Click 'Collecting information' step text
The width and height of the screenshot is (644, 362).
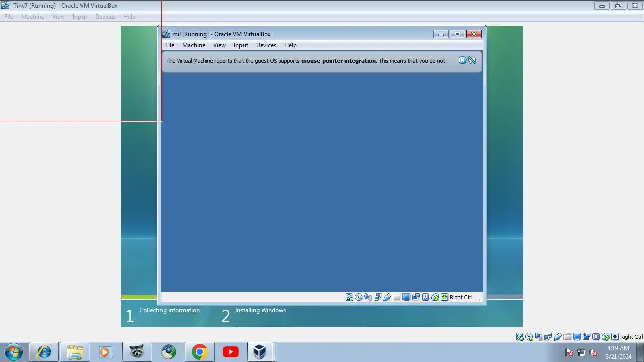[x=170, y=310]
